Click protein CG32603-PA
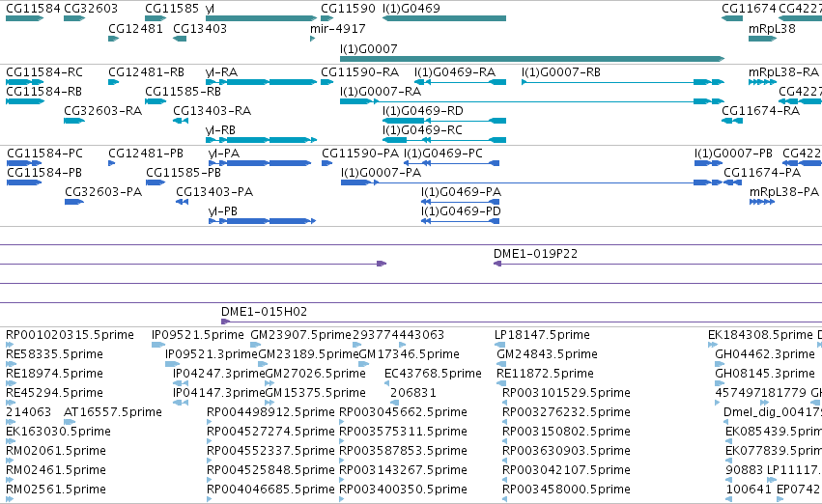 tap(74, 202)
